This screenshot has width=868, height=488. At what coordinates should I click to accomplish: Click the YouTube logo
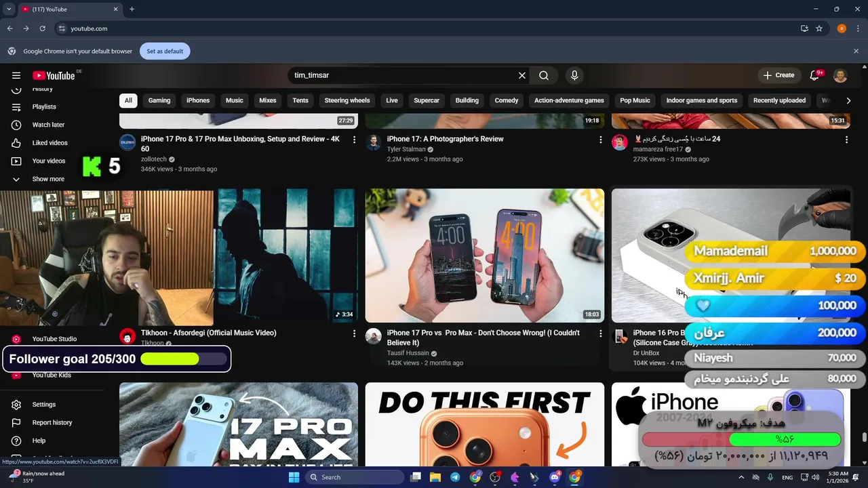click(x=53, y=75)
